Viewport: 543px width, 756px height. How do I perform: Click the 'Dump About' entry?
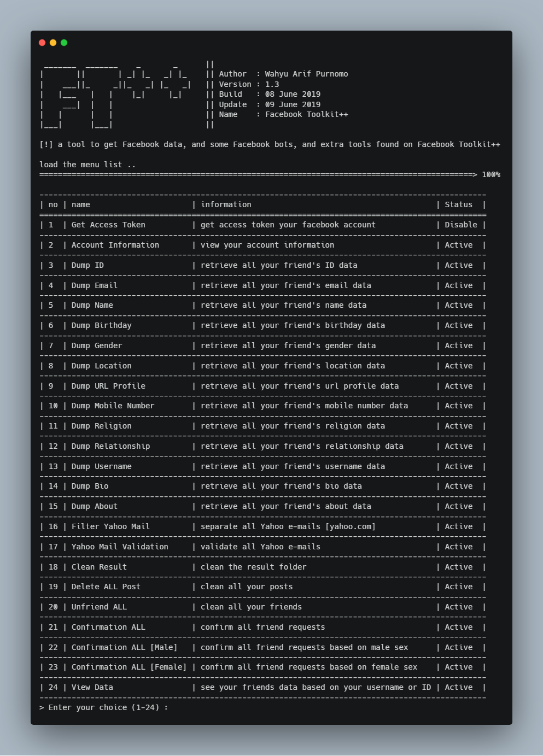pos(95,506)
